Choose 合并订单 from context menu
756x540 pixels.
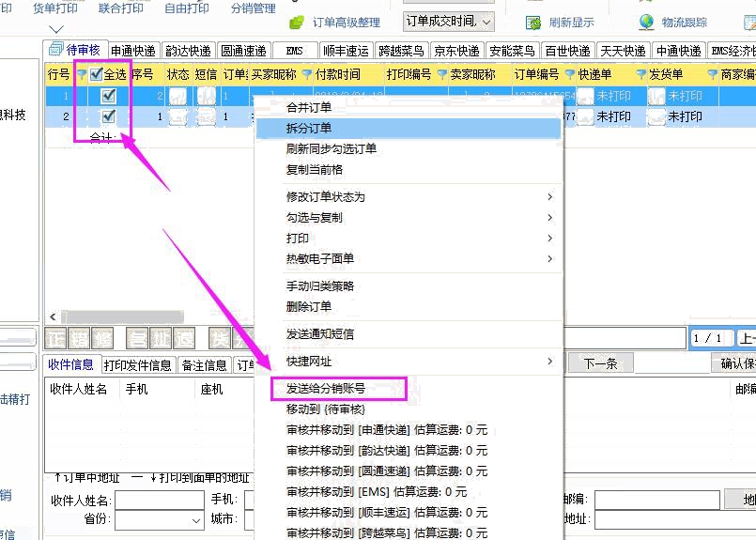(x=409, y=107)
